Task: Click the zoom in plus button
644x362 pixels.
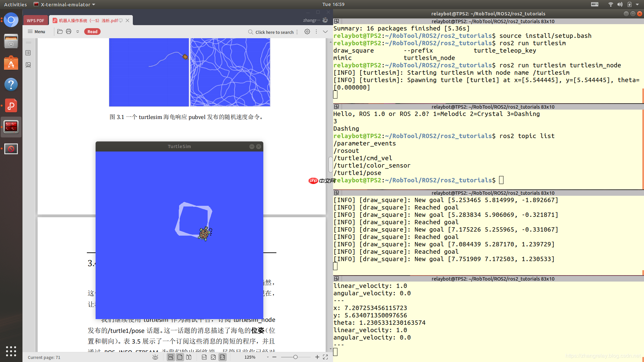Action: (x=317, y=357)
